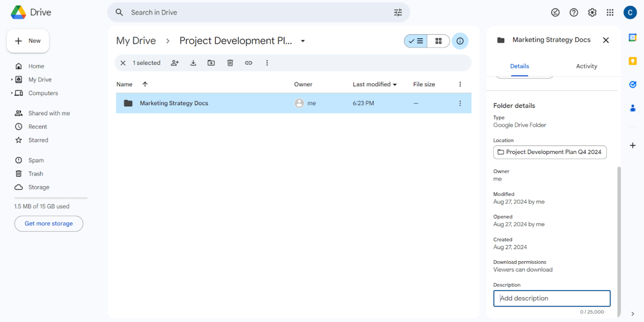This screenshot has height=322, width=644.
Task: Open Google Calendar side panel
Action: pyautogui.click(x=632, y=38)
